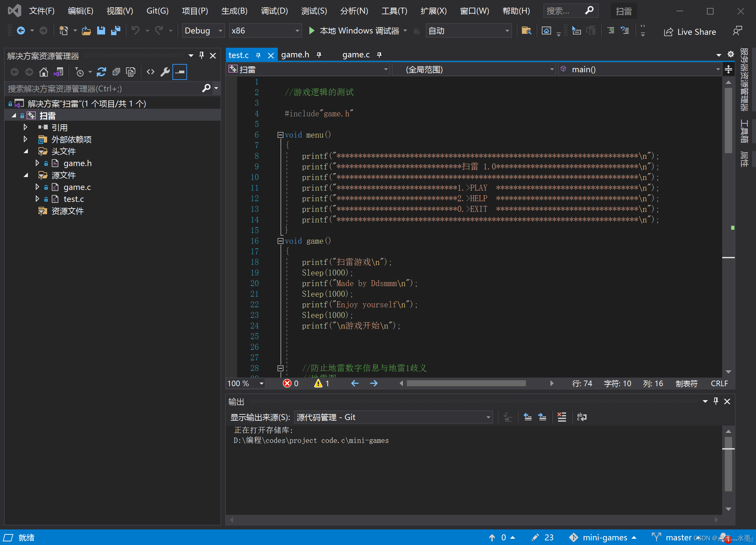Click the Sync with Active Document icon
The height and width of the screenshot is (545, 756).
(x=101, y=72)
